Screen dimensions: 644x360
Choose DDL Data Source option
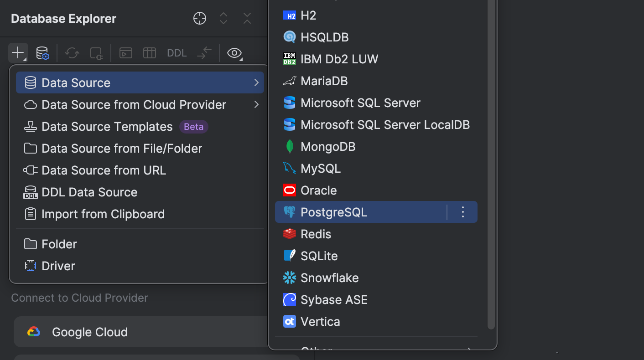[x=140, y=192]
